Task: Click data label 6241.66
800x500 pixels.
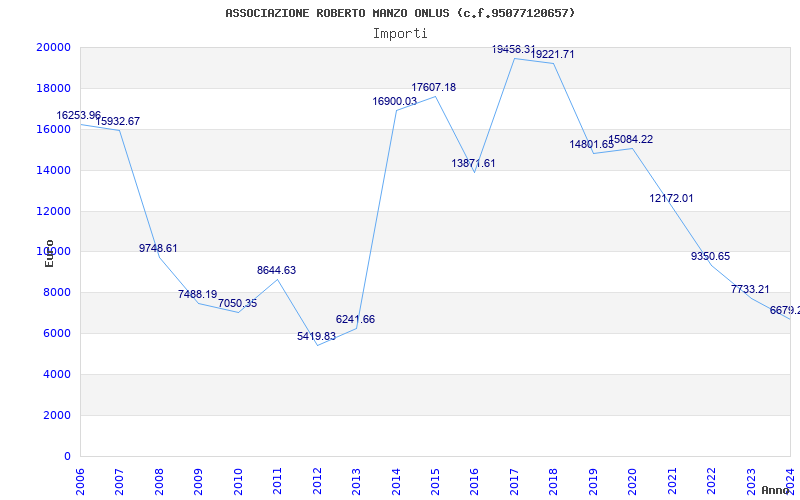Action: pyautogui.click(x=355, y=320)
